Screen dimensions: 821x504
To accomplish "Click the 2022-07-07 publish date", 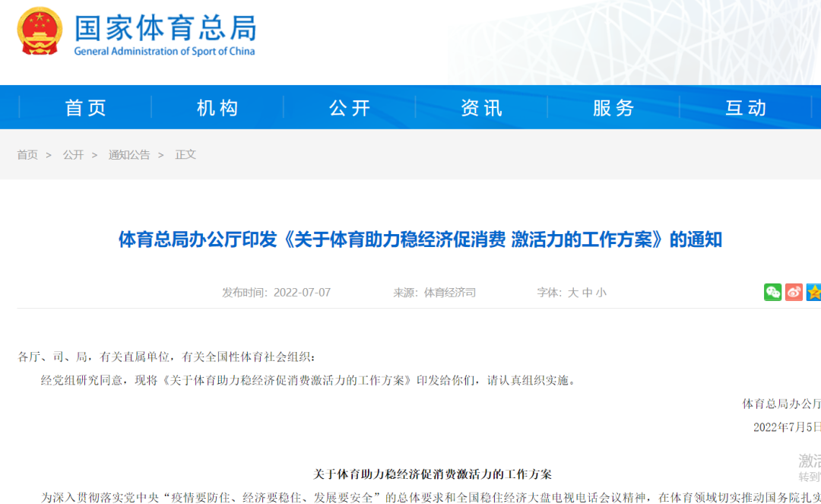I will pyautogui.click(x=302, y=293).
